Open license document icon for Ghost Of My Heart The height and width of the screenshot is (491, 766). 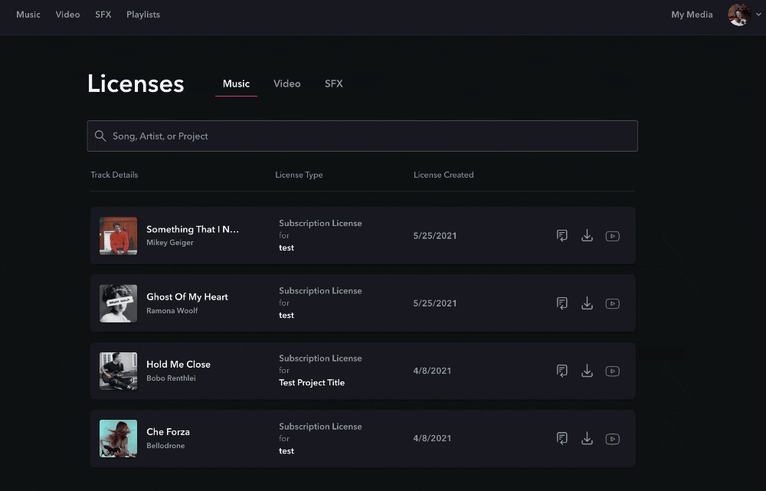click(x=562, y=304)
